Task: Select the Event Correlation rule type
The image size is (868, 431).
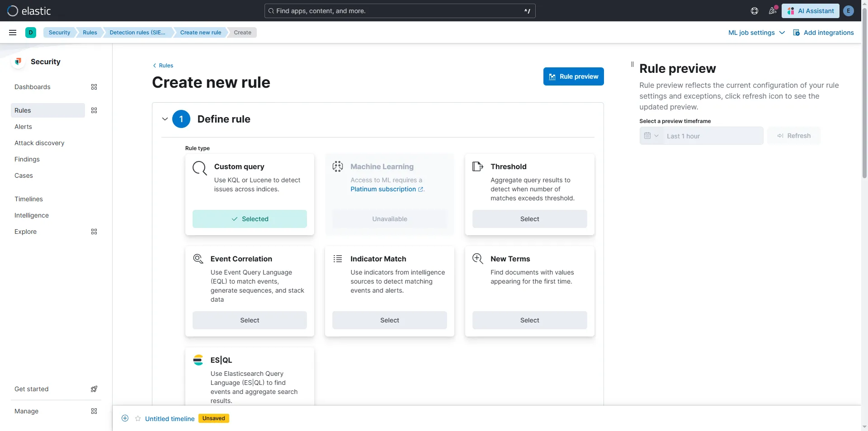Action: pyautogui.click(x=250, y=320)
